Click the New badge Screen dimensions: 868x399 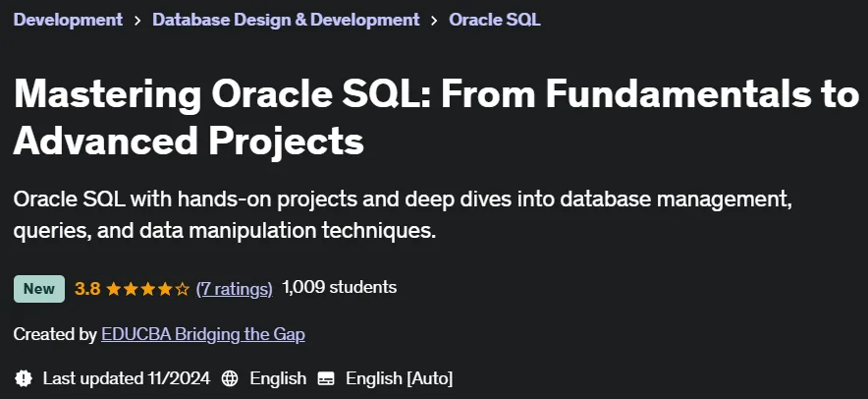pyautogui.click(x=38, y=289)
